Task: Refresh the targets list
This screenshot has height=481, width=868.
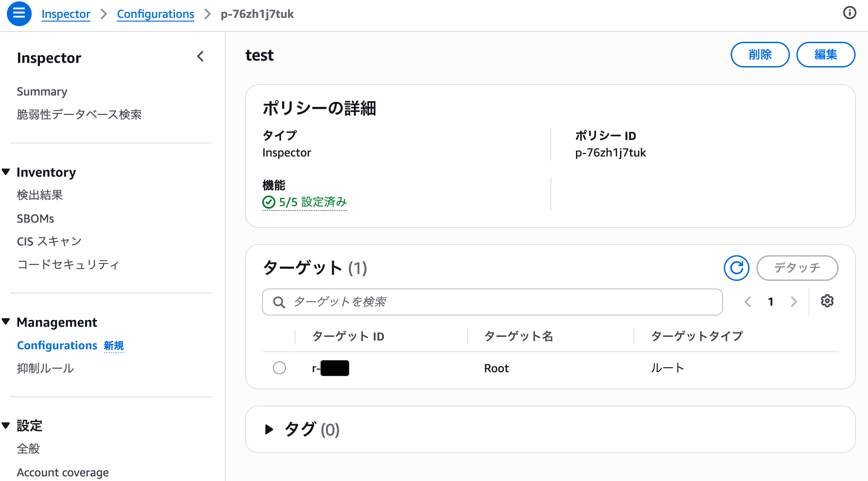Action: [736, 268]
